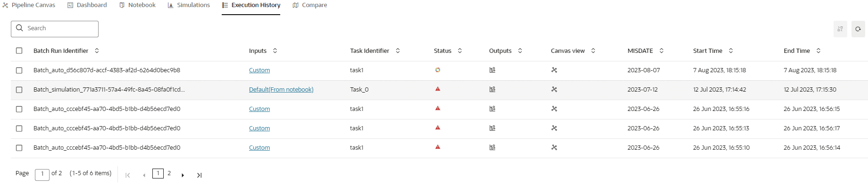Focus the Search input field

pos(55,29)
